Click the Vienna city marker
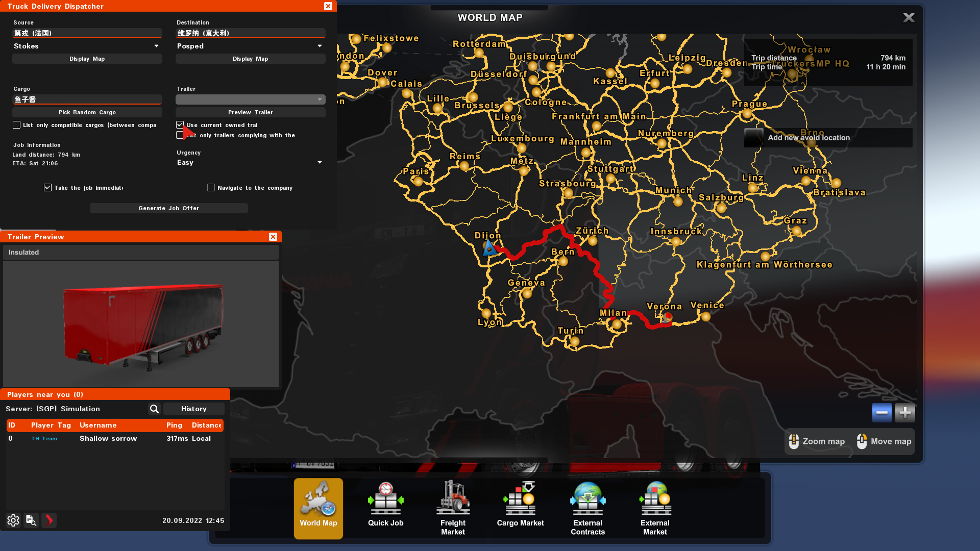This screenshot has height=551, width=980. coord(806,181)
